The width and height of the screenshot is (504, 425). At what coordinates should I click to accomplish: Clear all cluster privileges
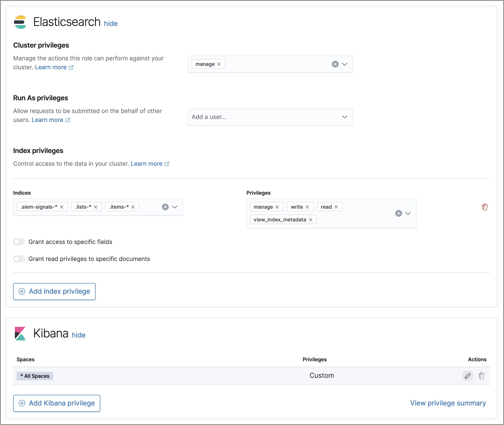335,64
